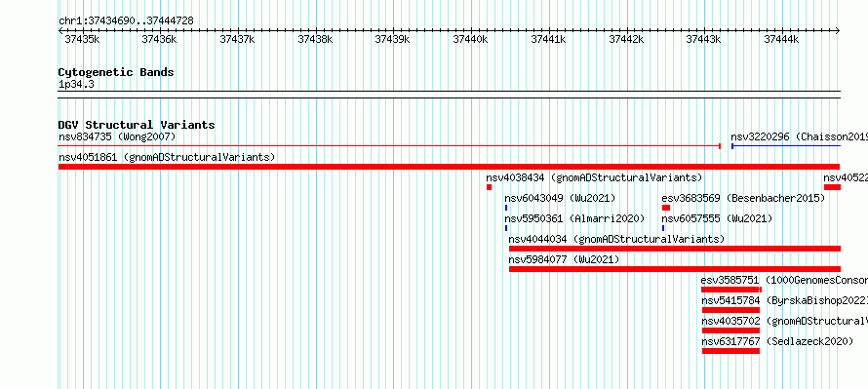The image size is (868, 389).
Task: Click the thin red nsv834735 variant line
Action: coord(389,146)
